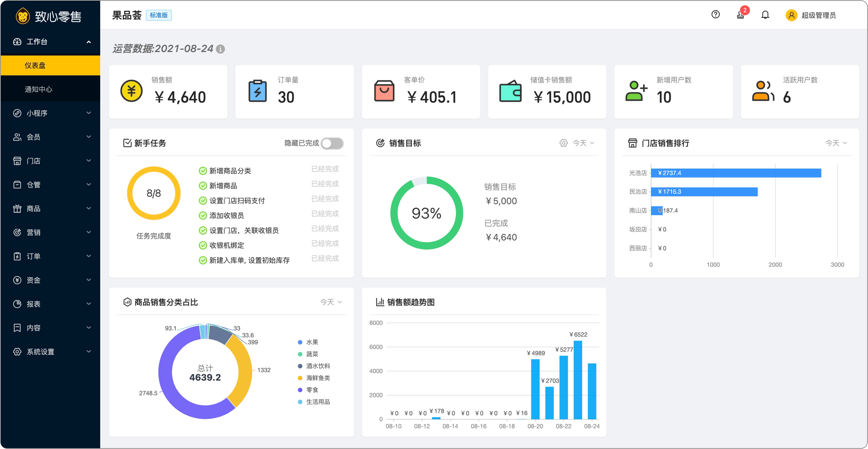Click the 门店销售排行 store icon
Viewport: 868px width, 449px height.
(632, 143)
